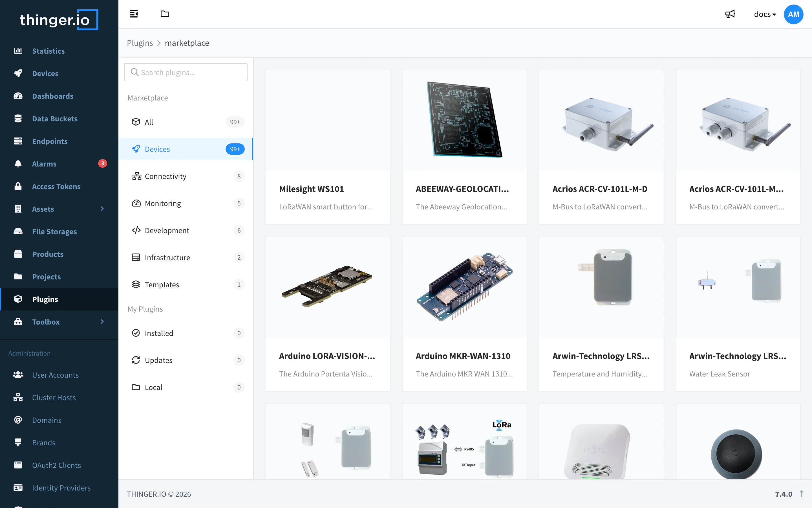Expand the Toolbox submenu chevron
Screen dimensions: 812x508
pos(102,321)
